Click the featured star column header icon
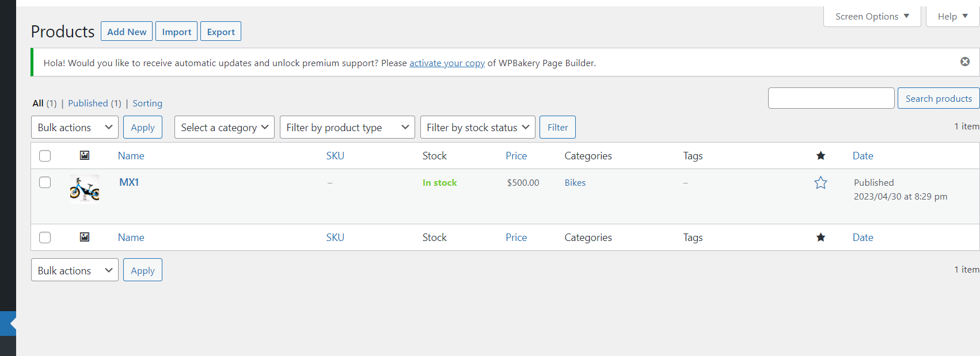The height and width of the screenshot is (356, 980). click(x=821, y=156)
